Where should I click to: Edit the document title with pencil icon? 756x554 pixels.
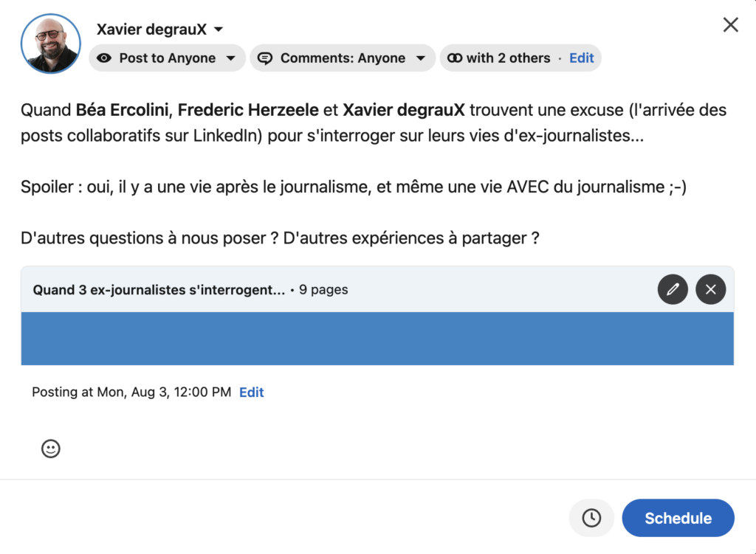pyautogui.click(x=673, y=289)
